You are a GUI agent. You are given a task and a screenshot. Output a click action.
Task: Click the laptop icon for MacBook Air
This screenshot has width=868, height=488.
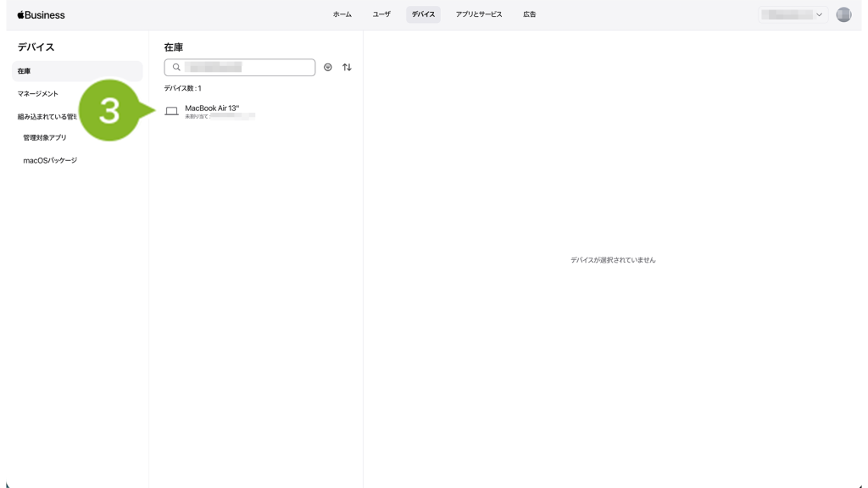tap(171, 111)
